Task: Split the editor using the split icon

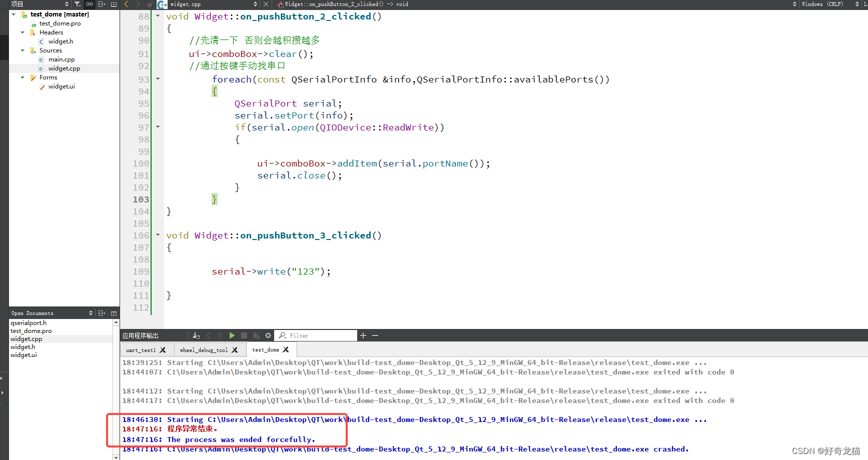Action: tap(102, 4)
